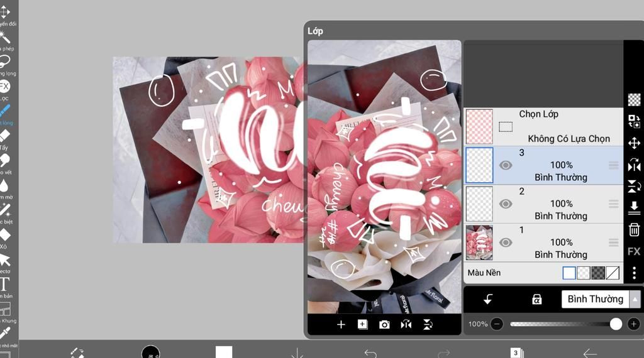The height and width of the screenshot is (358, 644).
Task: Open the white color square in bottom bar
Action: tap(224, 352)
